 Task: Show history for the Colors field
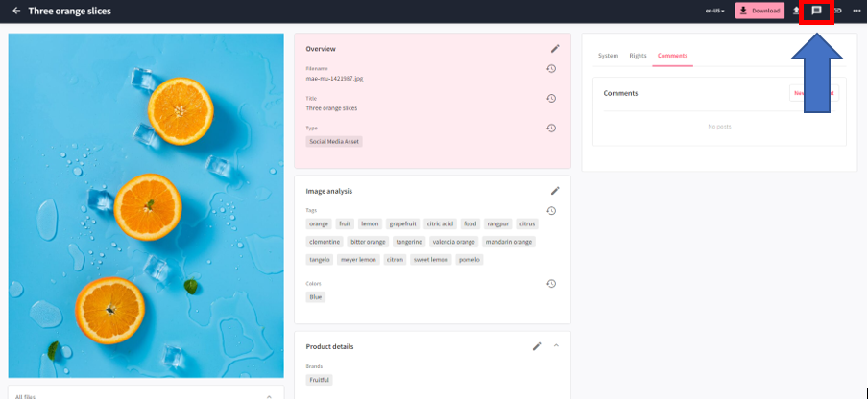click(x=551, y=284)
